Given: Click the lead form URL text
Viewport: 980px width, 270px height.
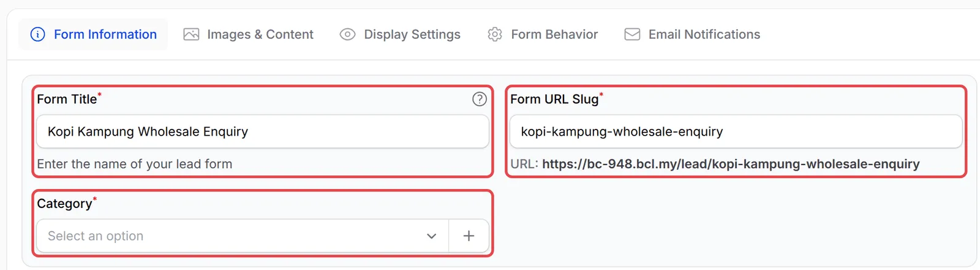Looking at the screenshot, I should [x=731, y=164].
